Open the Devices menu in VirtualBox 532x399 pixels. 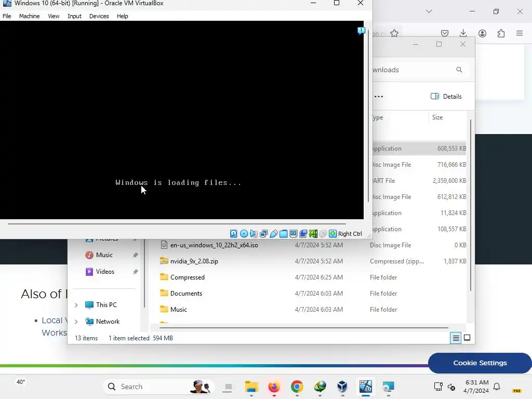coord(99,16)
